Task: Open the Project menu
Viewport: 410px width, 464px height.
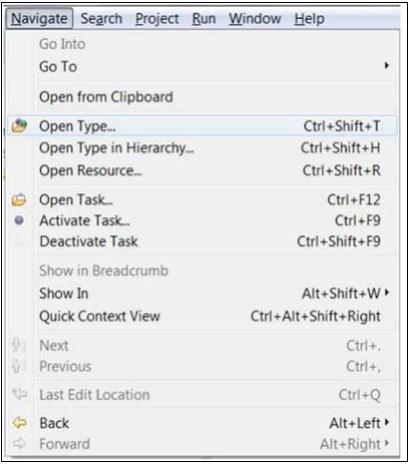Action: (157, 19)
